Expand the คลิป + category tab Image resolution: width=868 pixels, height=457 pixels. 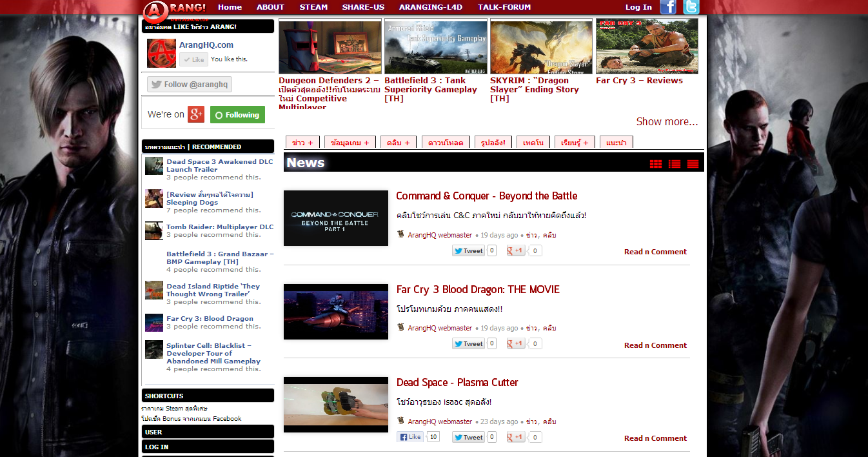[399, 143]
